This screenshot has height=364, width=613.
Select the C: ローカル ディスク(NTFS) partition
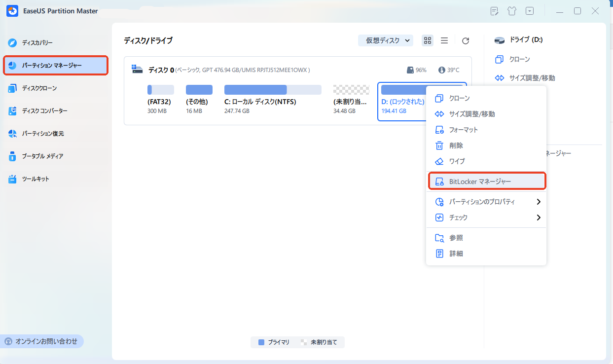(273, 100)
